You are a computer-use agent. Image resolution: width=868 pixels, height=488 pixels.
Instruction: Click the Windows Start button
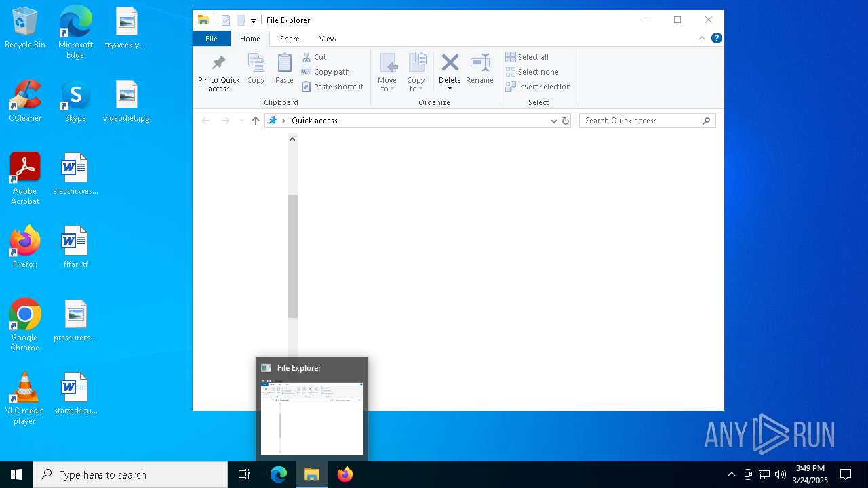click(16, 474)
